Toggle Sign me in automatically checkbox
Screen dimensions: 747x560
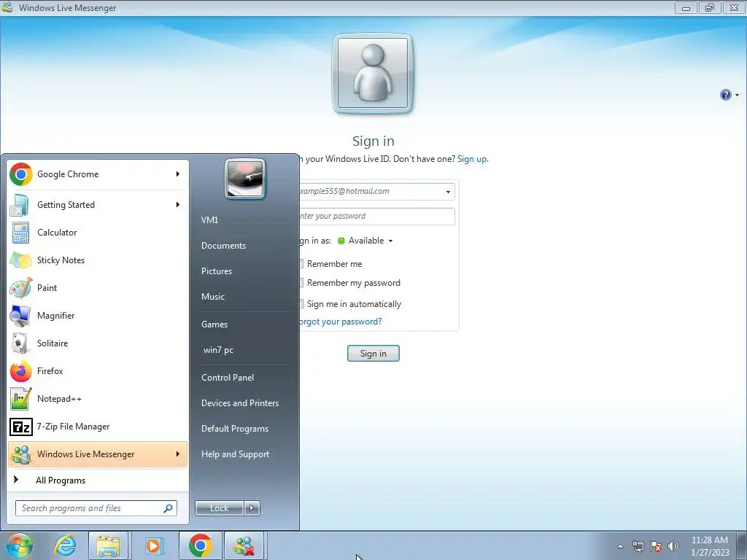(301, 304)
